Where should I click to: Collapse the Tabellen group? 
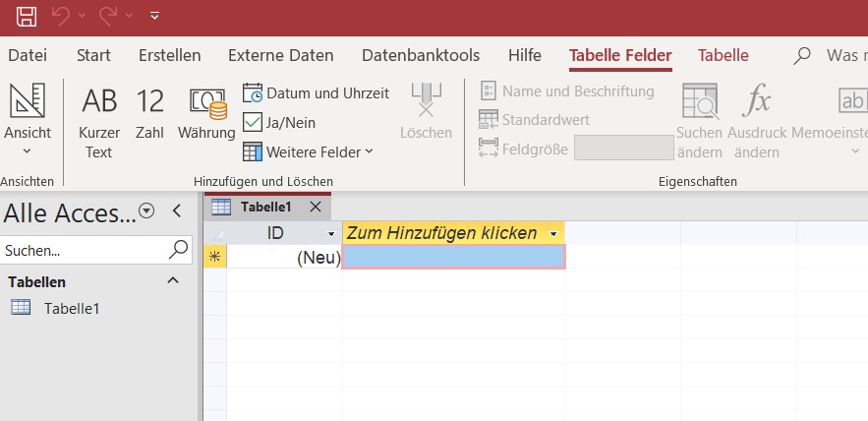[173, 281]
